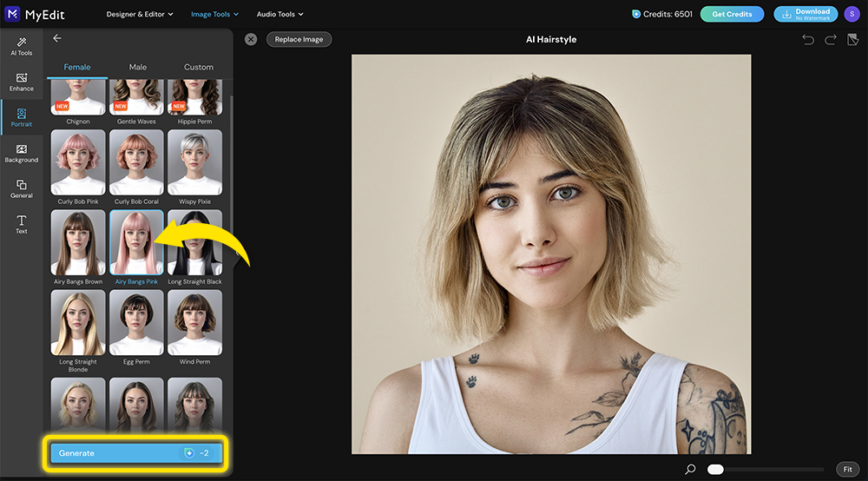This screenshot has width=868, height=481.
Task: Close the current image with X button
Action: (251, 39)
